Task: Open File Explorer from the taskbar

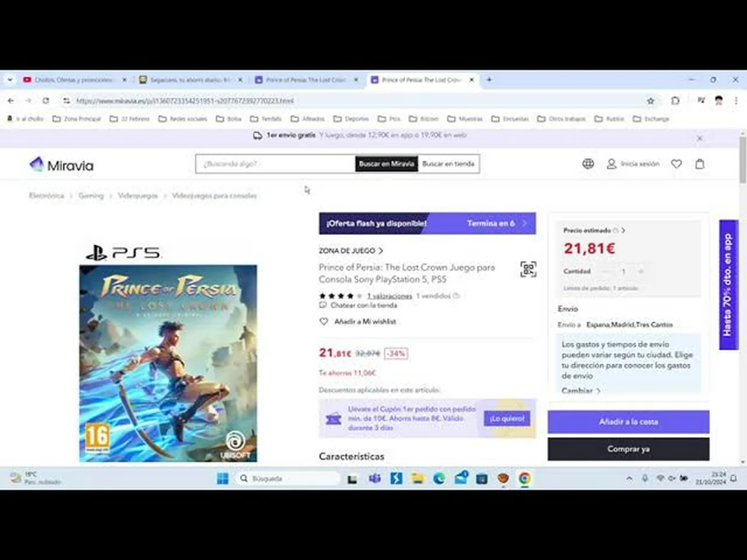Action: 417,478
